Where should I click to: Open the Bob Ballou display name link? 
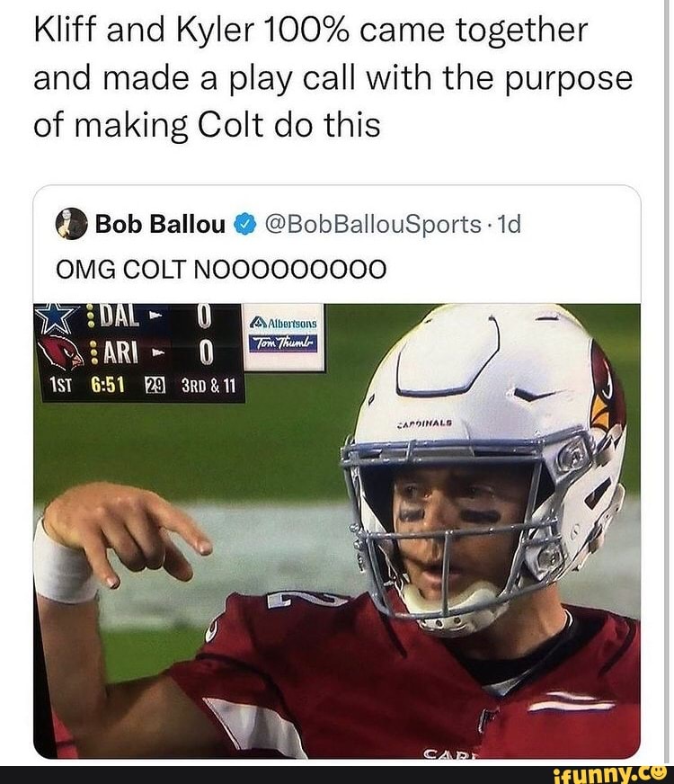161,224
